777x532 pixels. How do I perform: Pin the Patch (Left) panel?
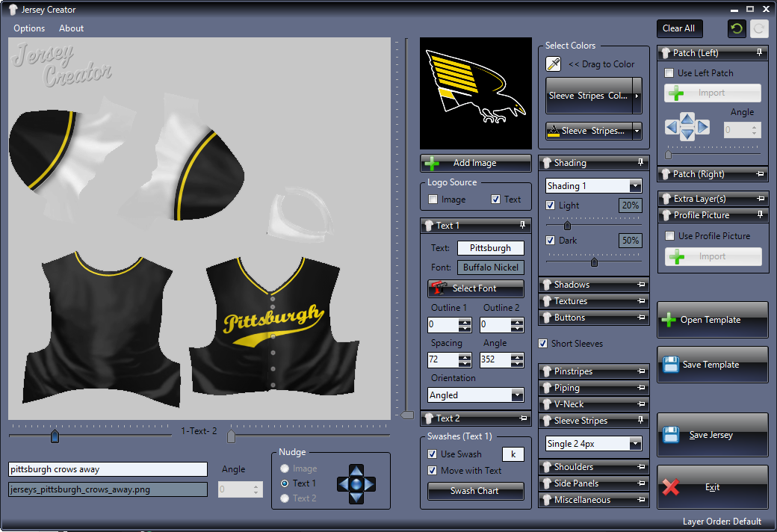[x=759, y=52]
